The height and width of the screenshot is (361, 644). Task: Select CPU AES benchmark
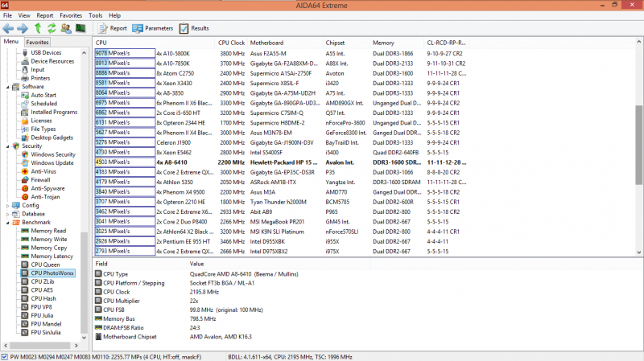[42, 290]
